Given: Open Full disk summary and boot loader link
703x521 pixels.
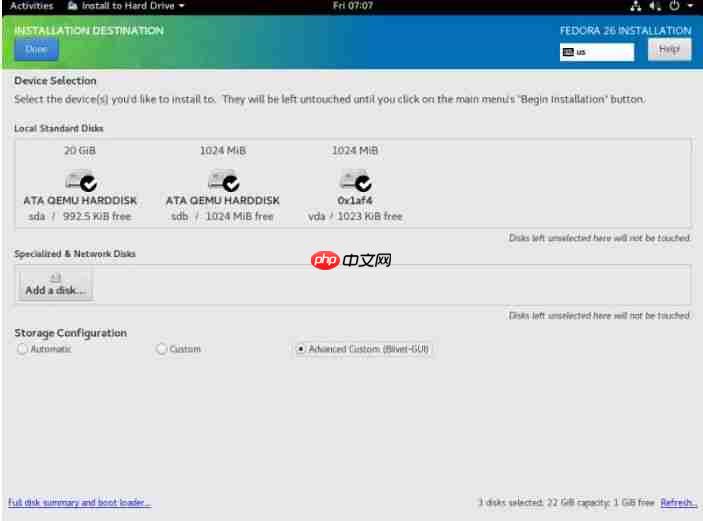Looking at the screenshot, I should tap(79, 502).
